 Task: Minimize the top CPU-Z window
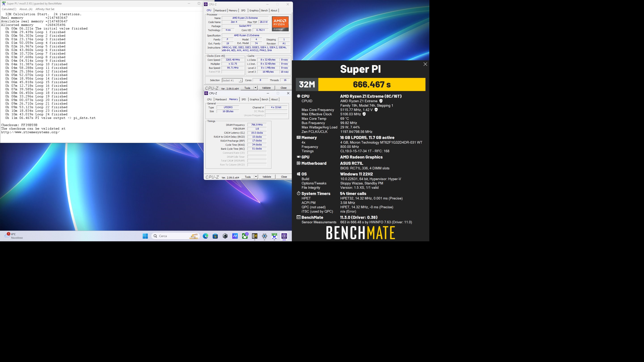pyautogui.click(x=267, y=4)
